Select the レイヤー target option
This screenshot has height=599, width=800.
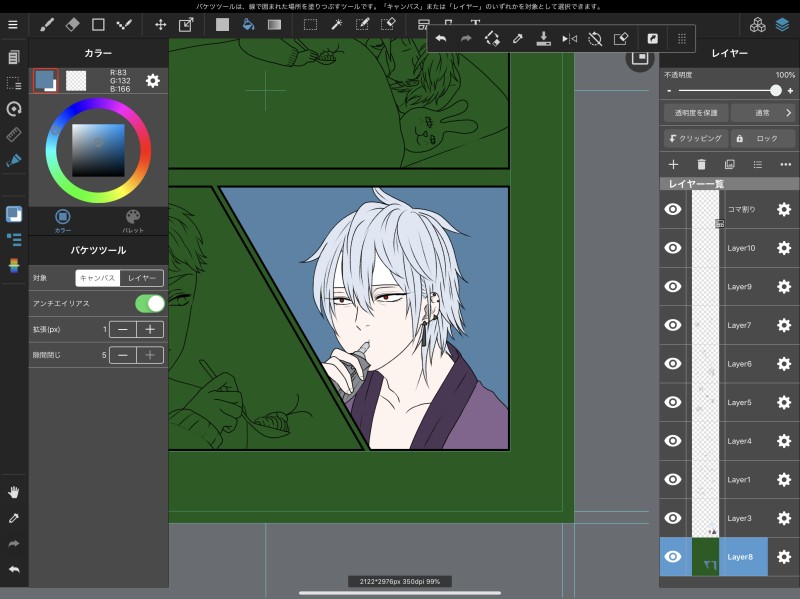(141, 278)
